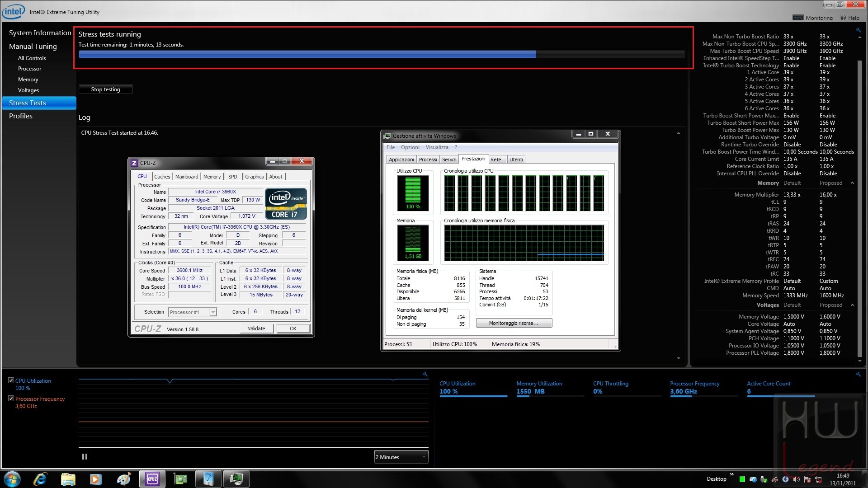Pause the monitoring graph
The width and height of the screenshot is (868, 488).
(x=85, y=457)
